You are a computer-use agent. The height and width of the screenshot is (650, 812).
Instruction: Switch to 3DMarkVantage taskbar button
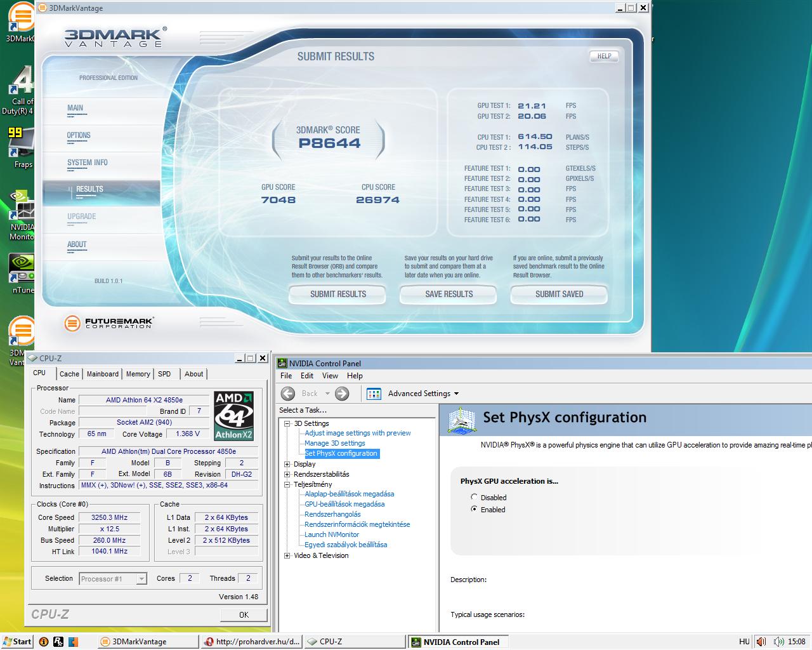click(x=147, y=642)
